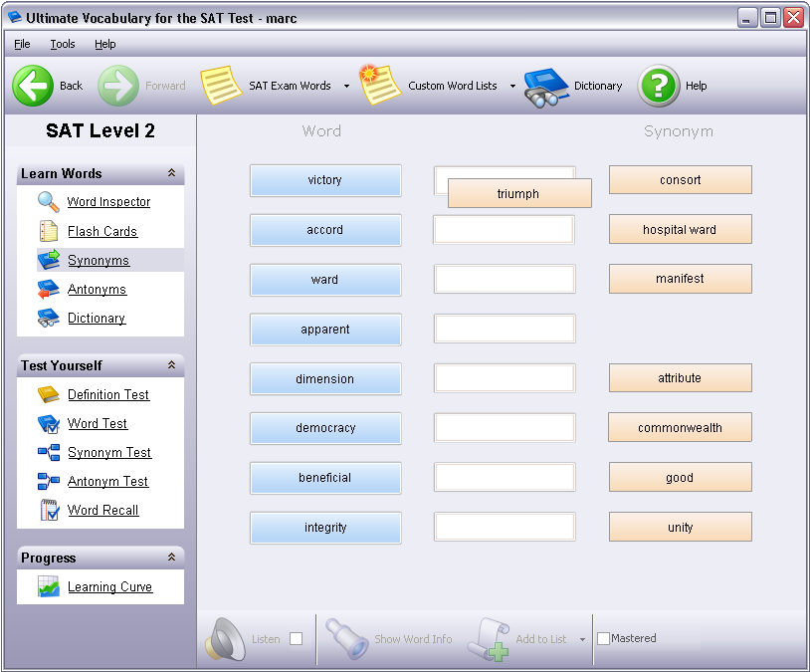Click the green Help question mark icon
The image size is (810, 672).
[x=659, y=86]
